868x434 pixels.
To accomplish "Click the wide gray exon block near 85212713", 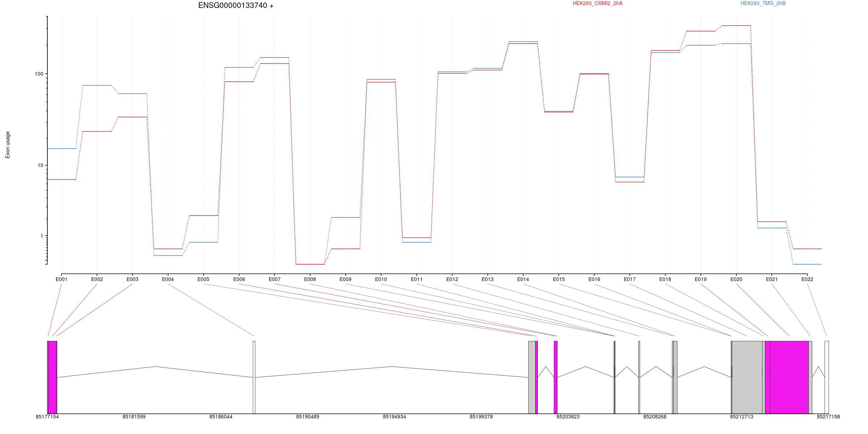I will [747, 377].
